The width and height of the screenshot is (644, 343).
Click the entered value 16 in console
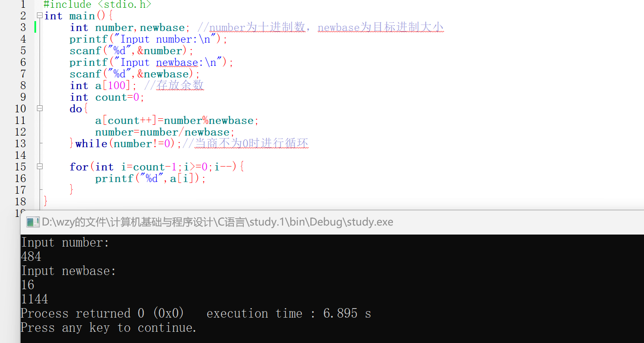pos(28,285)
